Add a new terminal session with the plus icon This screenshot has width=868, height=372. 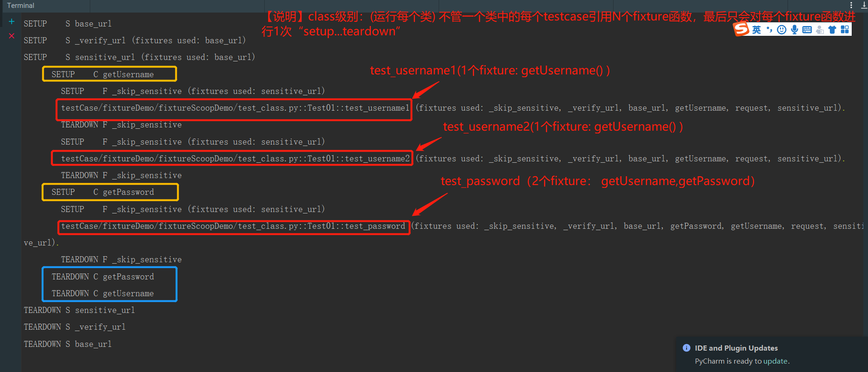click(12, 21)
